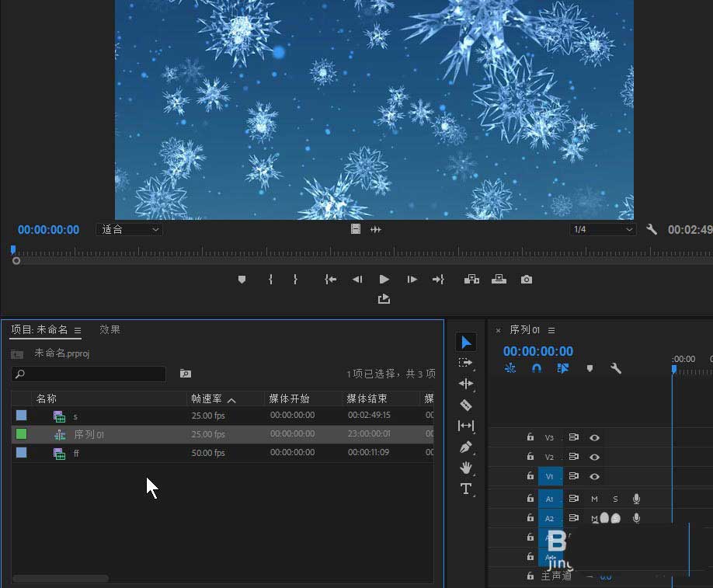Select the Slip tool
This screenshot has width=713, height=588.
coord(466,426)
